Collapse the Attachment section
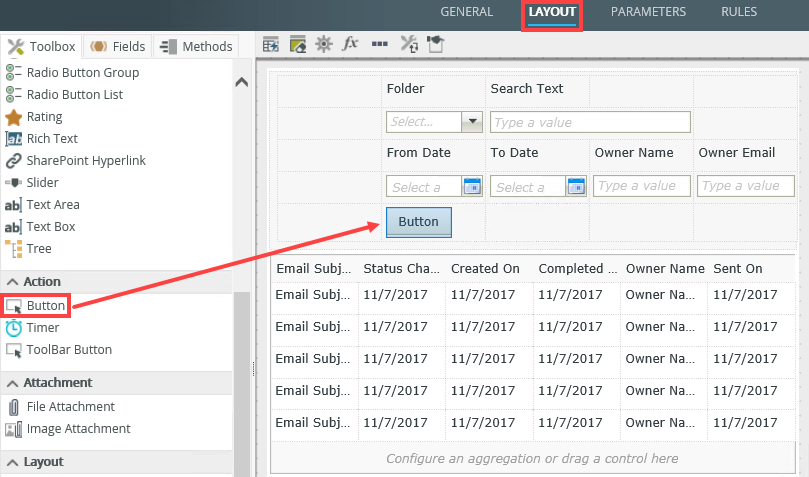Viewport: 809px width, 477px height. pyautogui.click(x=11, y=383)
